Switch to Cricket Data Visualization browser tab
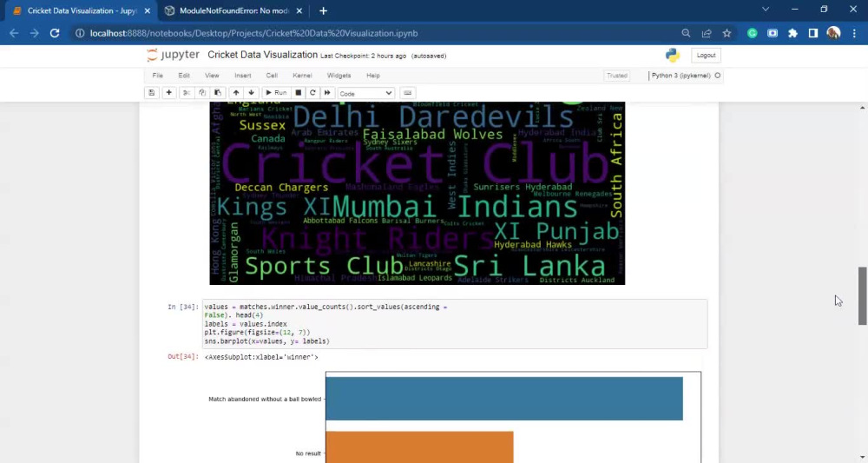 82,10
